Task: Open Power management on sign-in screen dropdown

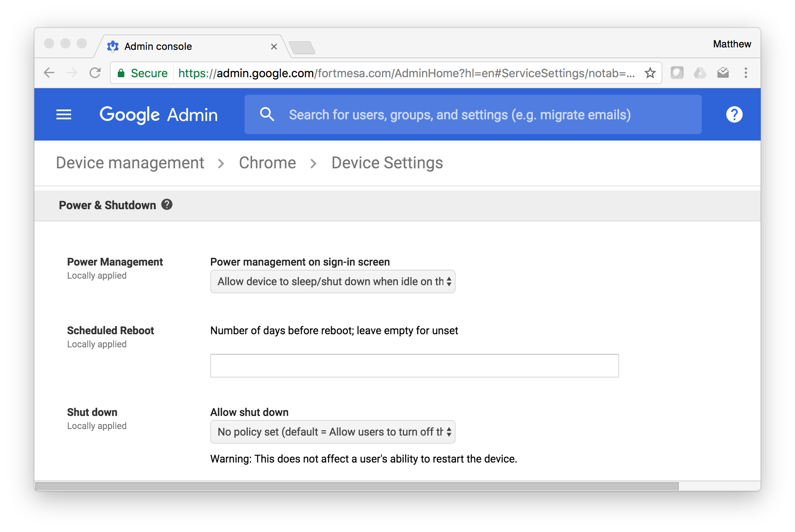Action: [333, 282]
